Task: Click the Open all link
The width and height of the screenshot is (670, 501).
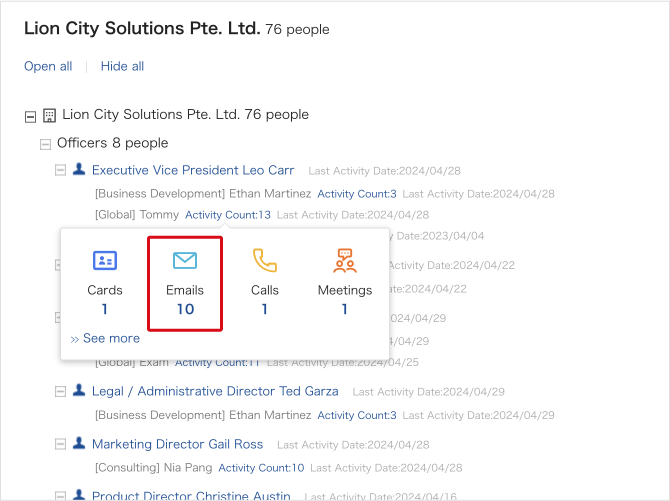Action: [x=48, y=66]
